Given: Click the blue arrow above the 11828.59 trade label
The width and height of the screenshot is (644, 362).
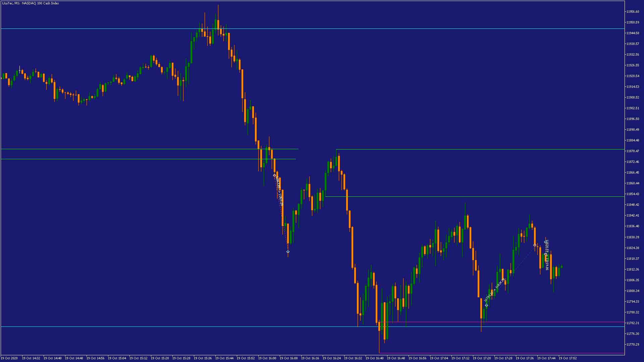Looking at the screenshot, I should [x=545, y=242].
